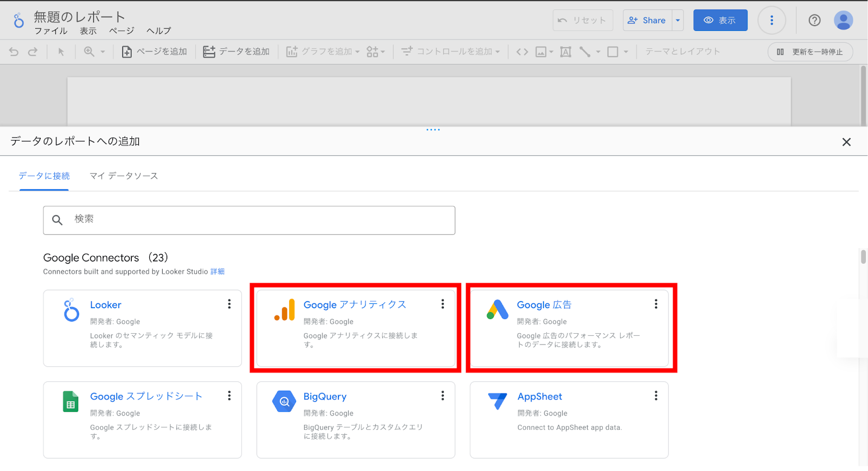Click the zoom magnifier icon

[x=89, y=52]
